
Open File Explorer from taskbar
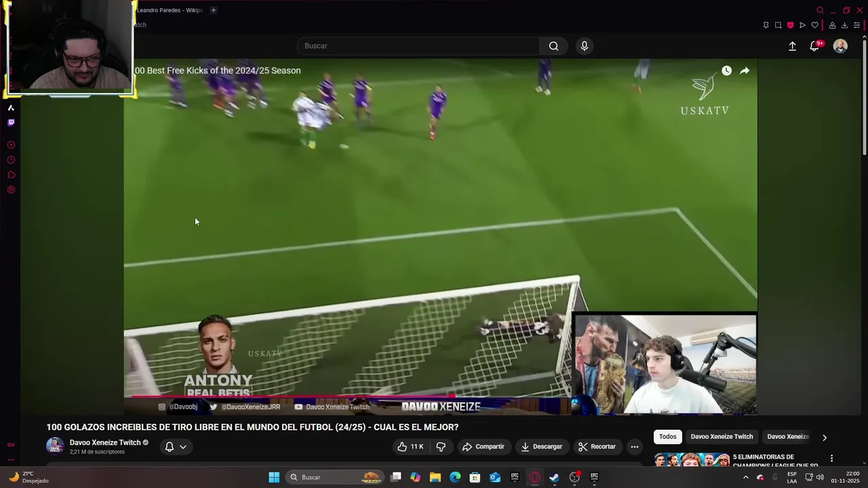(x=435, y=477)
